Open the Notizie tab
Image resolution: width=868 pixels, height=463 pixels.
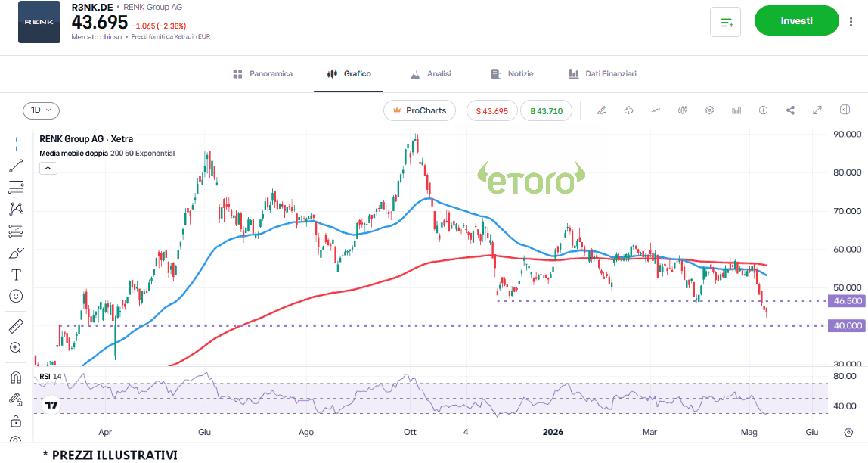[x=512, y=73]
